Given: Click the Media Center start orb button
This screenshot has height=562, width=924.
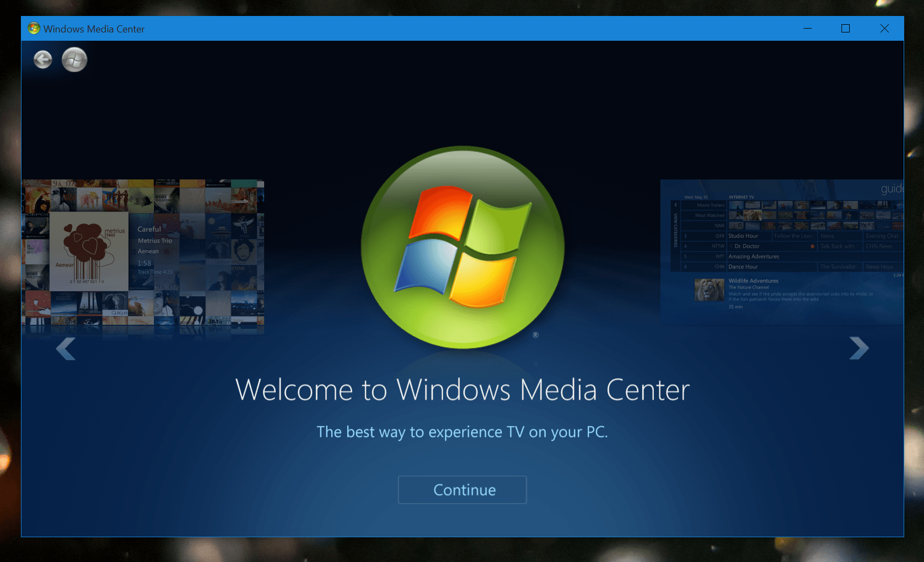Looking at the screenshot, I should 74,59.
